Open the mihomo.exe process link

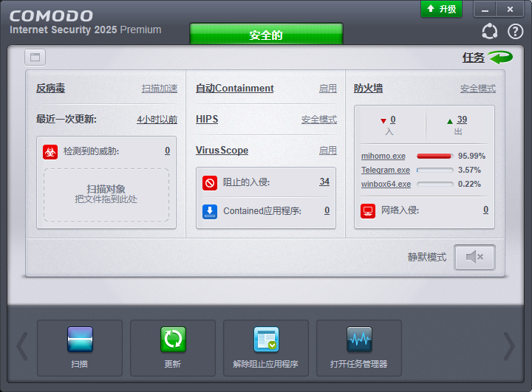(383, 156)
